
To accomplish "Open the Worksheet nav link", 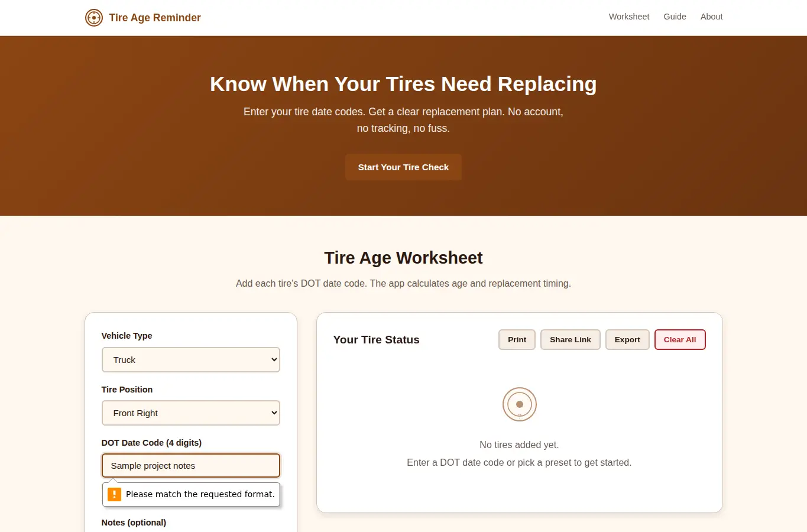I will 629,17.
